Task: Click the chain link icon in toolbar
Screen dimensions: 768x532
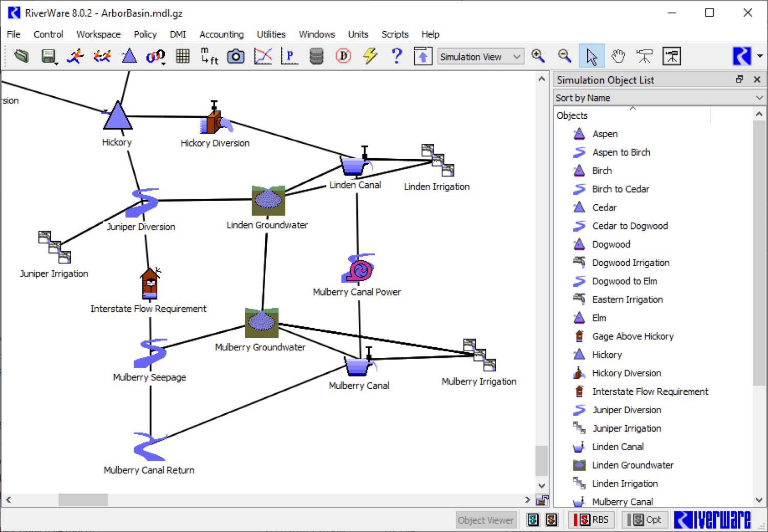Action: click(156, 56)
